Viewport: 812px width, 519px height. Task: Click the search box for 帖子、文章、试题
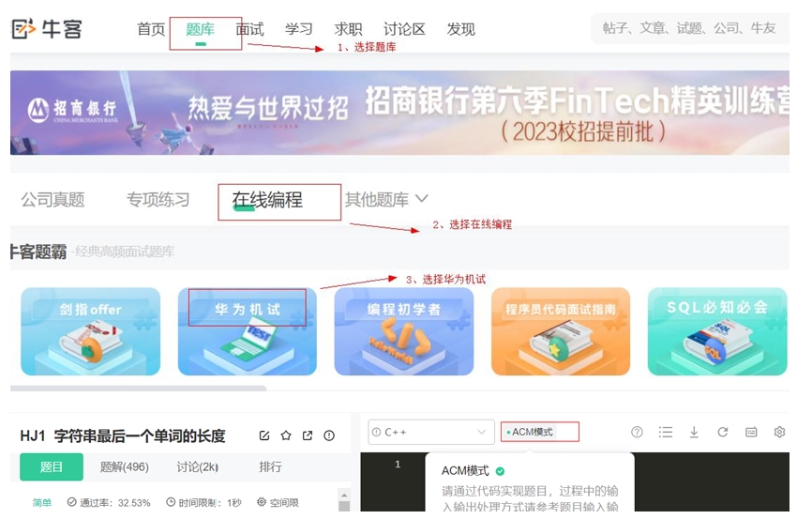tap(690, 28)
